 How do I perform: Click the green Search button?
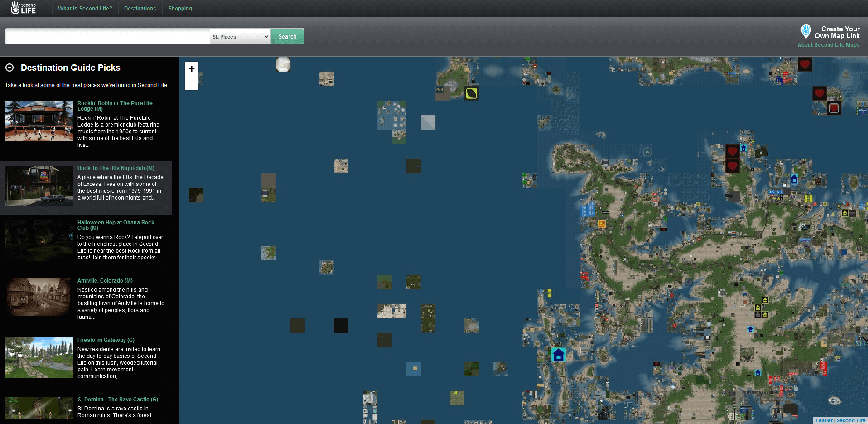[x=287, y=36]
